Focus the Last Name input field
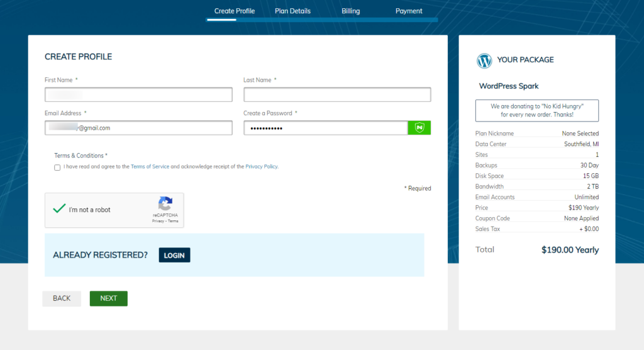Image resolution: width=644 pixels, height=350 pixels. (x=337, y=94)
